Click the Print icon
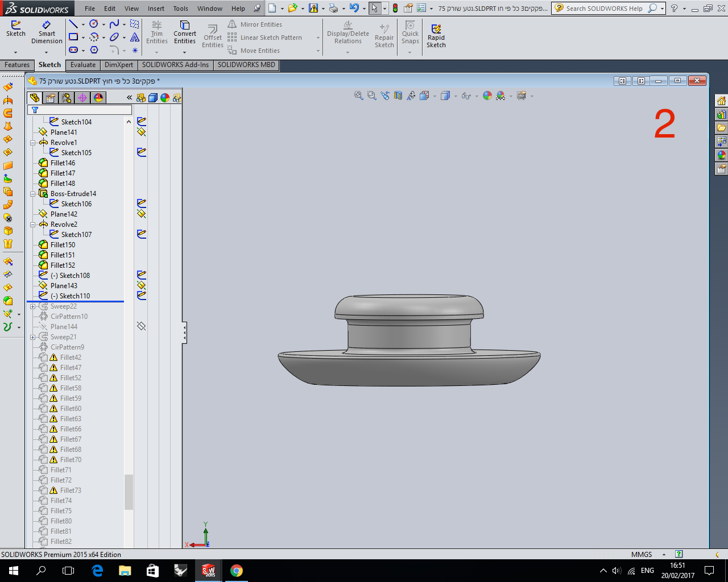728x582 pixels. pyautogui.click(x=334, y=8)
